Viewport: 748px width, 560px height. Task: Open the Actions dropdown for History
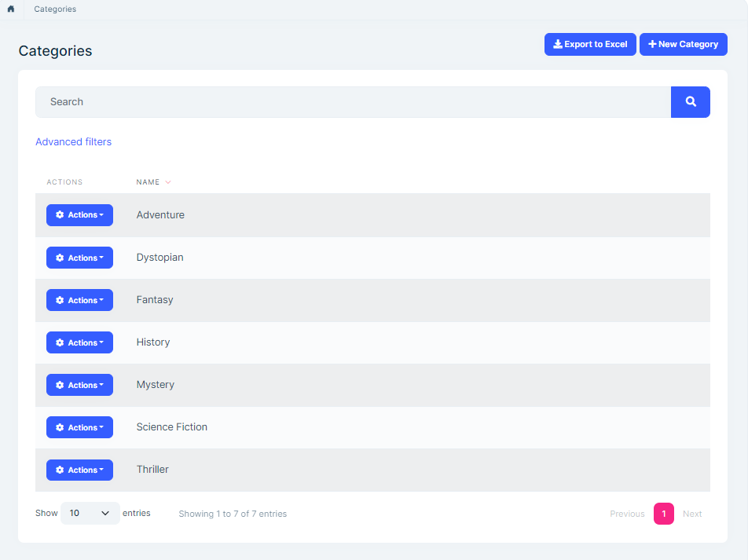pyautogui.click(x=79, y=342)
